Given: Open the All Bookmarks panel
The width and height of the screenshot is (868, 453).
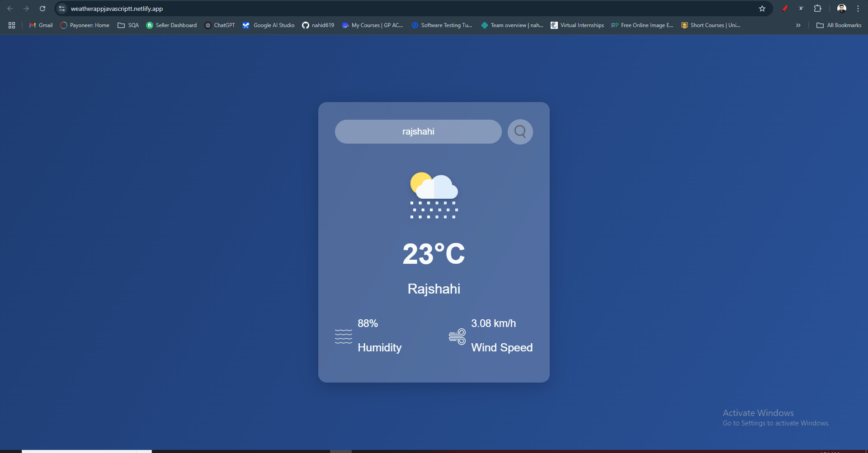Looking at the screenshot, I should [839, 25].
